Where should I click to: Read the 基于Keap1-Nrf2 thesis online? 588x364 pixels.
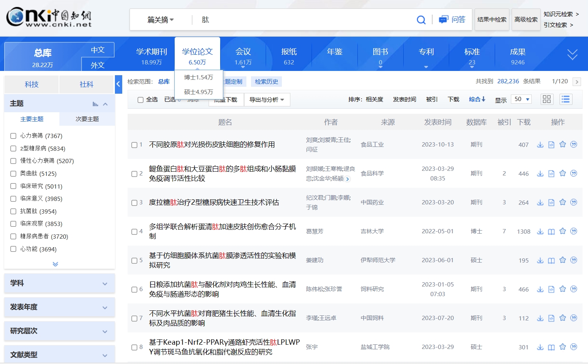(x=551, y=347)
